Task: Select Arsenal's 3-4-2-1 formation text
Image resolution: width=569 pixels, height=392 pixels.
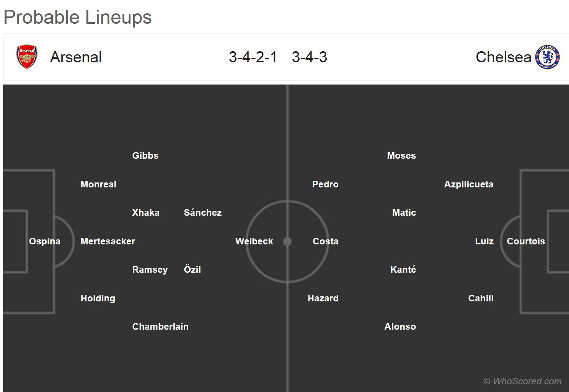Action: tap(253, 57)
